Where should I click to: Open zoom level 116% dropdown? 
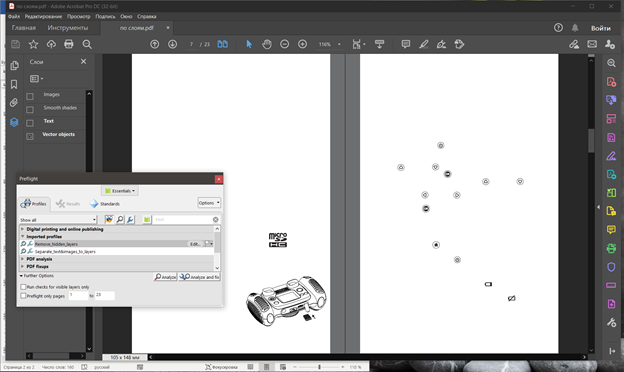pyautogui.click(x=339, y=44)
